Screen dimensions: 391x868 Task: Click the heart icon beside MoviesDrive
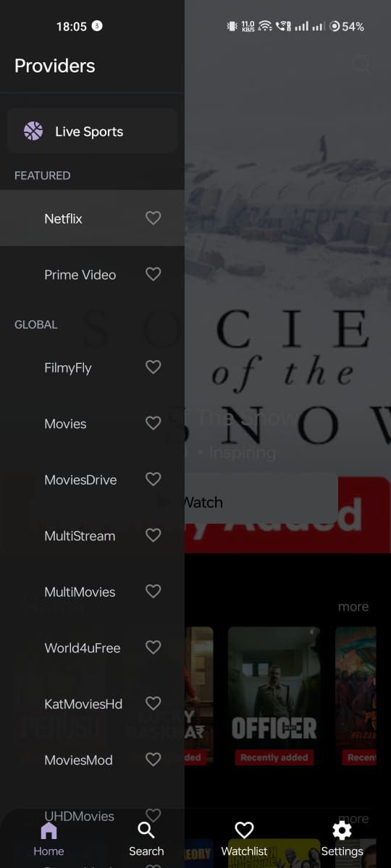153,479
